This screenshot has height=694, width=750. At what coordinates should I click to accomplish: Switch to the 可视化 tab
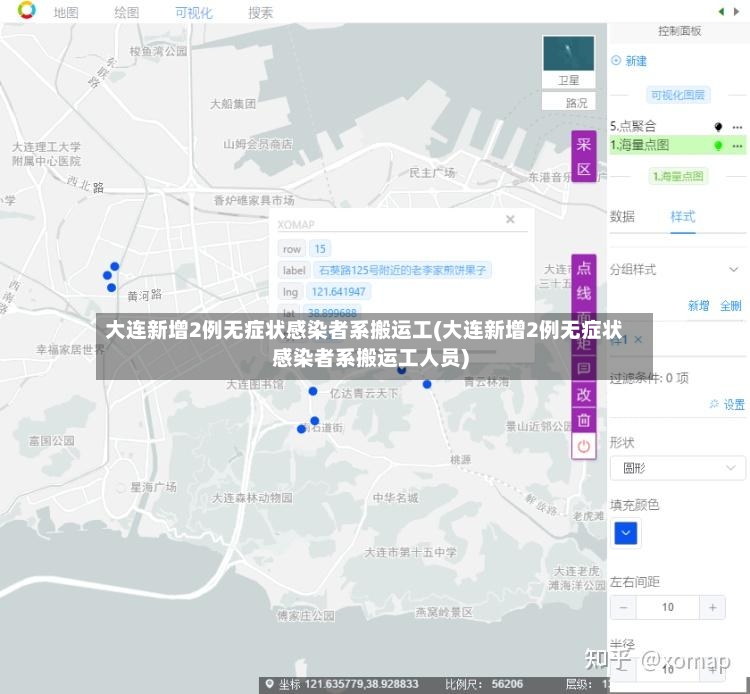pyautogui.click(x=194, y=12)
